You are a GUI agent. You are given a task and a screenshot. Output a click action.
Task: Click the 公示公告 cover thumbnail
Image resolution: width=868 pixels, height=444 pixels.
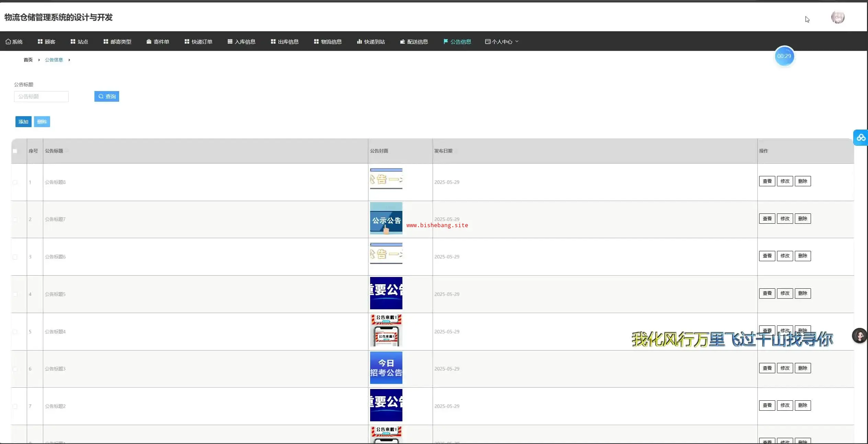(386, 219)
